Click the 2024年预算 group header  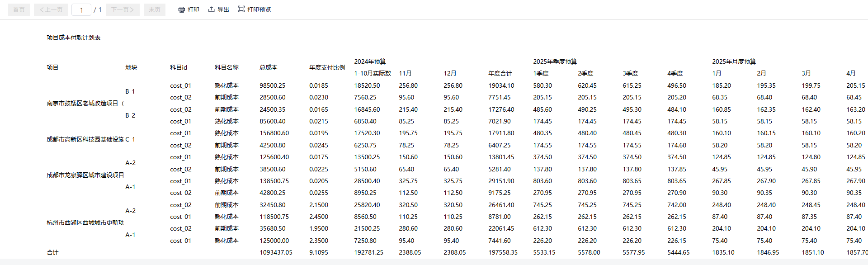[370, 62]
